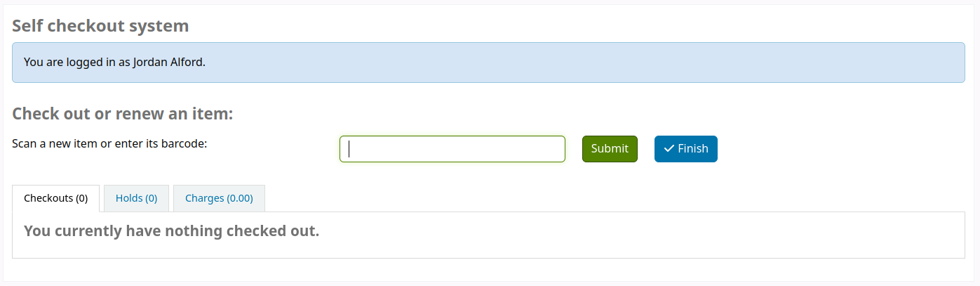Viewport: 980px width, 286px height.
Task: Click the checkmark icon on Finish
Action: point(669,149)
